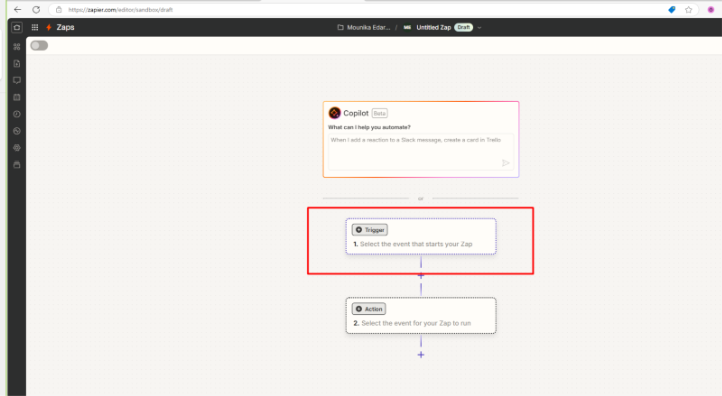Click the Trigger badge in step 1
722x396 pixels.
pyautogui.click(x=370, y=230)
